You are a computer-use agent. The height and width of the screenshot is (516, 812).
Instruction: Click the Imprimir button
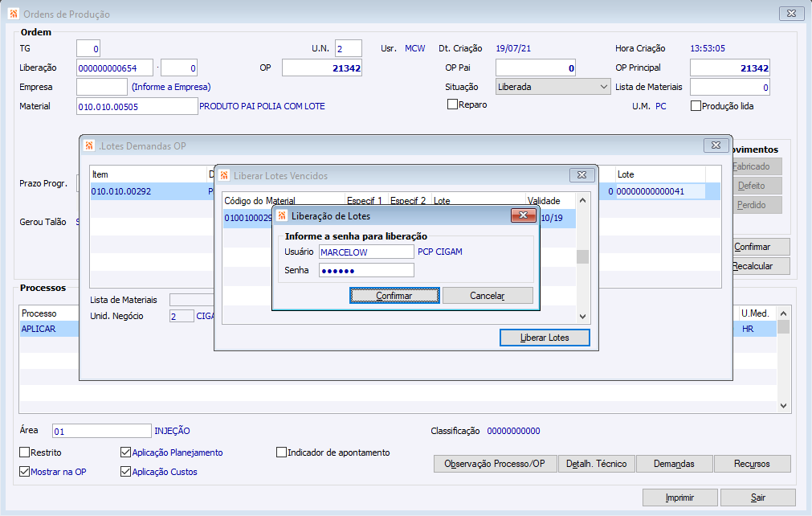(680, 498)
